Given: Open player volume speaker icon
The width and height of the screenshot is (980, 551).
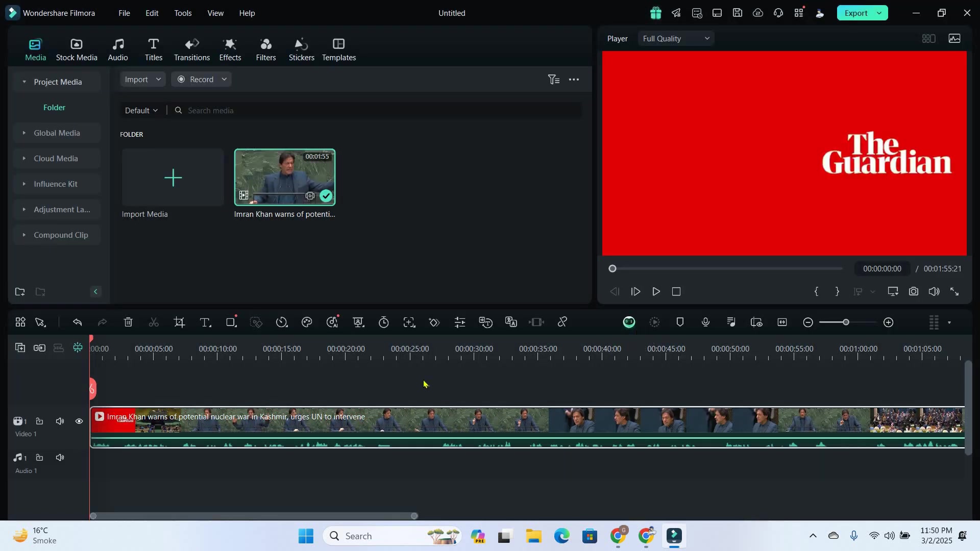Looking at the screenshot, I should (x=934, y=292).
